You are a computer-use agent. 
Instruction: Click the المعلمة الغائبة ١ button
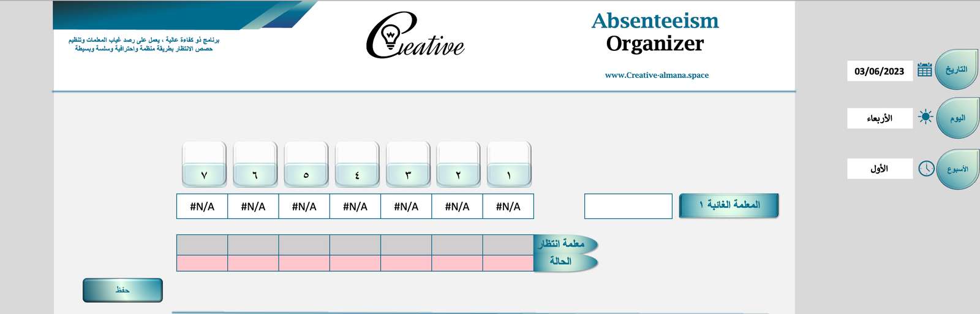tap(729, 205)
